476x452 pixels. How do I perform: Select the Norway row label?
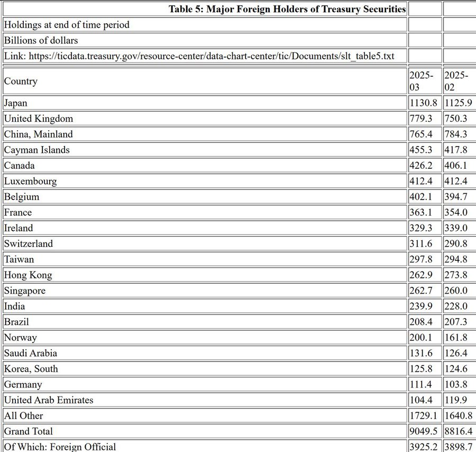(x=20, y=337)
